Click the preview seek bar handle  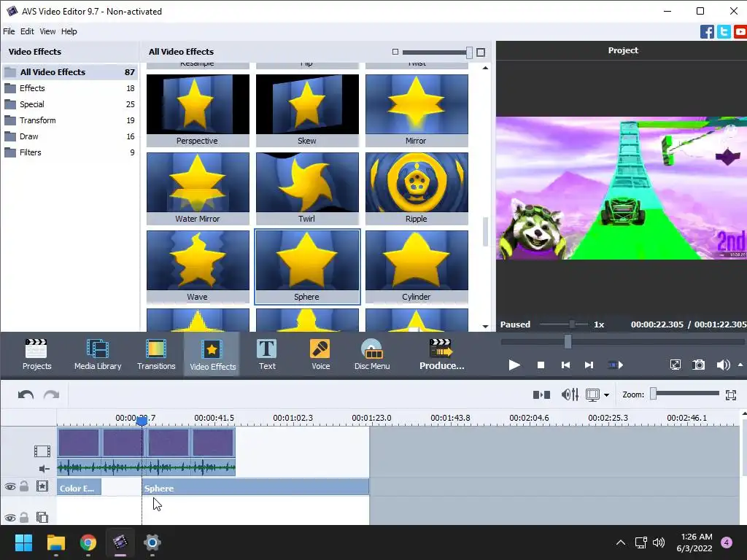click(x=568, y=341)
